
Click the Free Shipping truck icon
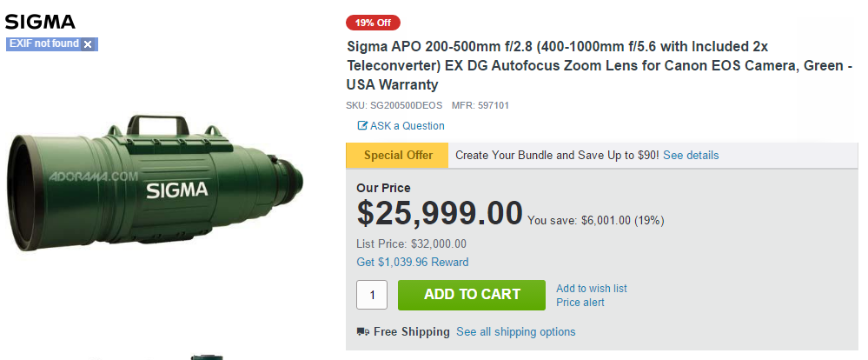tap(362, 332)
